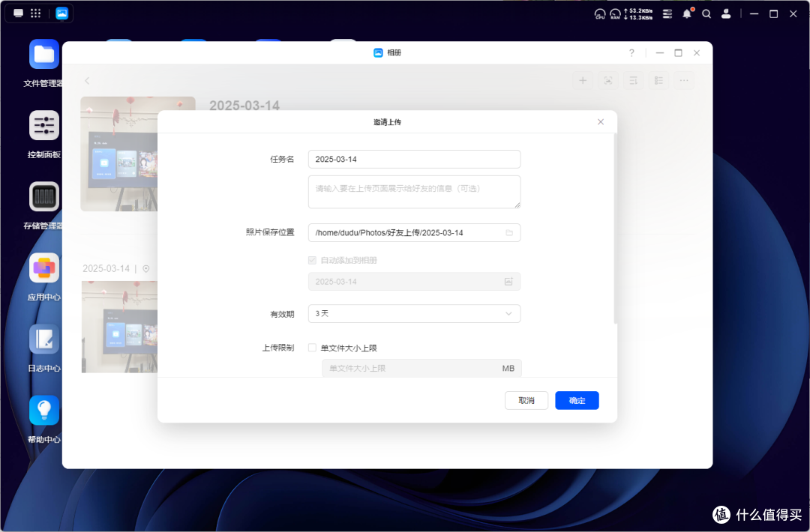The height and width of the screenshot is (532, 810).
Task: Open the search magnifier in top bar
Action: pos(706,14)
